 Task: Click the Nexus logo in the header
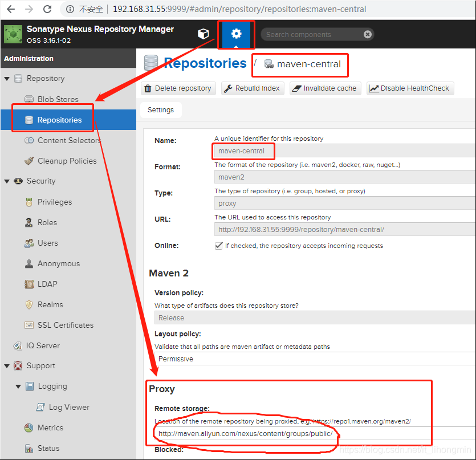pos(13,34)
